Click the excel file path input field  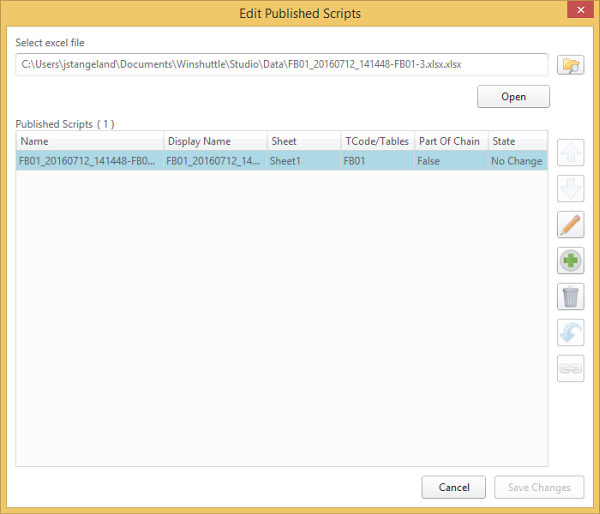[282, 65]
